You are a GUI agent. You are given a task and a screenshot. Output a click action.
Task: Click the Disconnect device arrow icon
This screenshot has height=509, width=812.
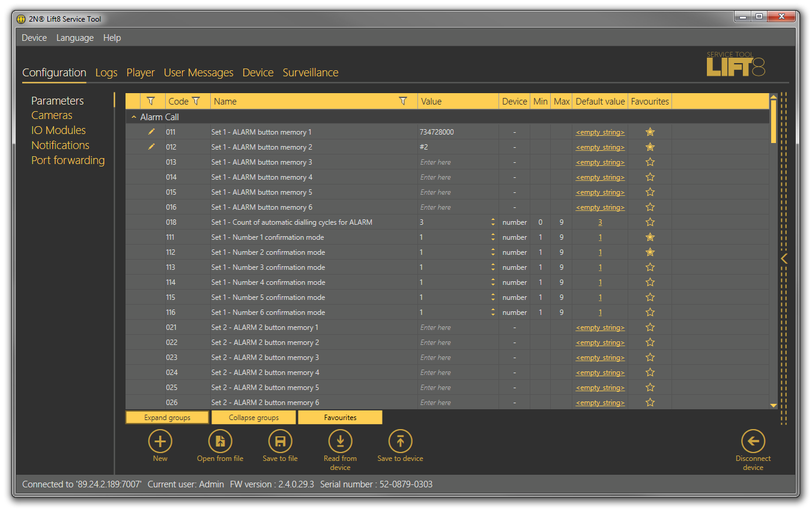[x=753, y=442]
